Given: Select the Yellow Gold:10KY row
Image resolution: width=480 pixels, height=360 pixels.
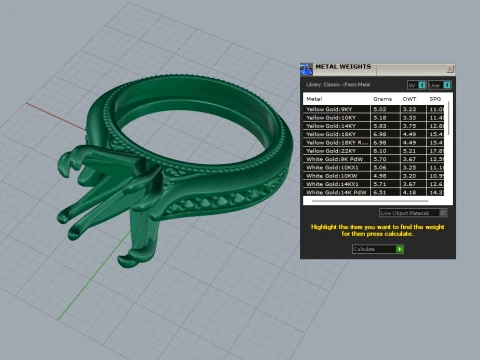Looking at the screenshot, I should click(373, 117).
